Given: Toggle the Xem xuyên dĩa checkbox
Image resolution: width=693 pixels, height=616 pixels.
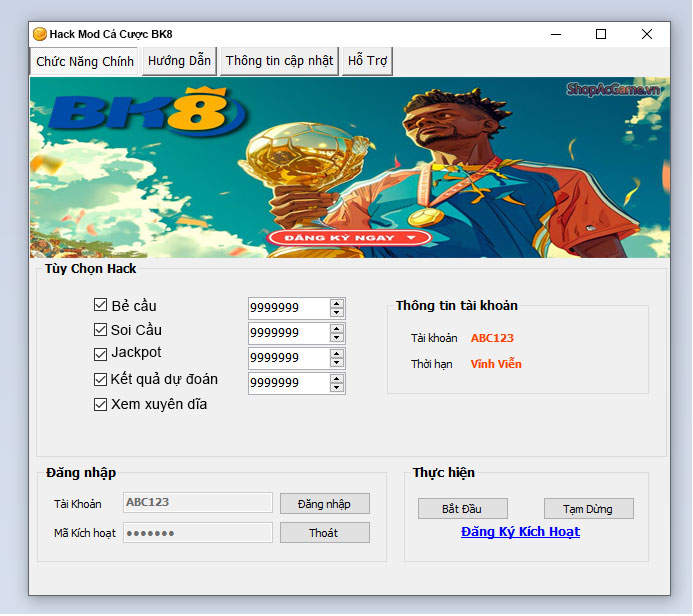Looking at the screenshot, I should pos(100,404).
